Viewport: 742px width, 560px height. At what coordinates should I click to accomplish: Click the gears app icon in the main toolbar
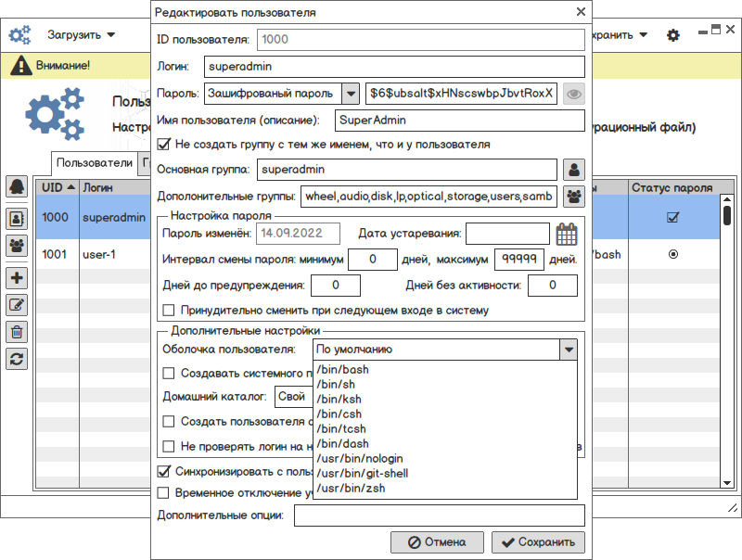click(x=19, y=35)
